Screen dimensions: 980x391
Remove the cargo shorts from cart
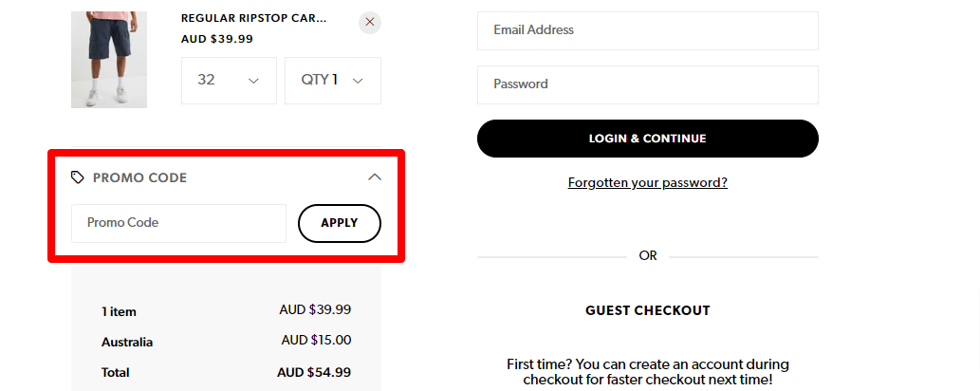(370, 22)
